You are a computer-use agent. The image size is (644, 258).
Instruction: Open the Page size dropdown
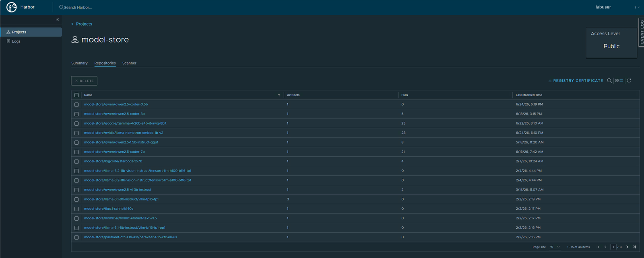click(x=555, y=247)
